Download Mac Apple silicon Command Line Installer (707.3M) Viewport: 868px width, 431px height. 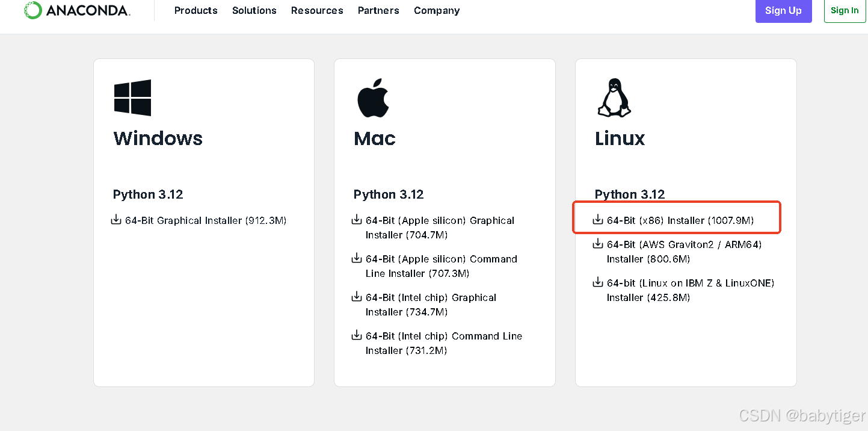click(442, 266)
